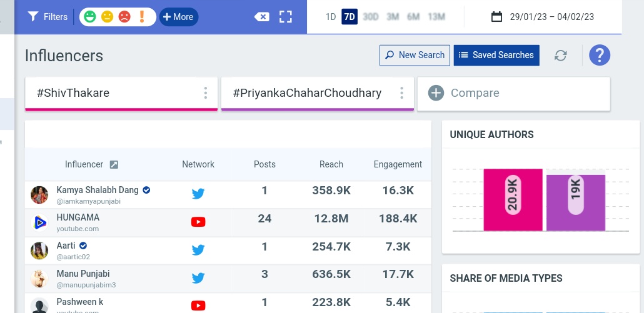Click the 636.5K reach value for Manu Punjabi
Viewport: 644px width, 313px height.
tap(331, 274)
